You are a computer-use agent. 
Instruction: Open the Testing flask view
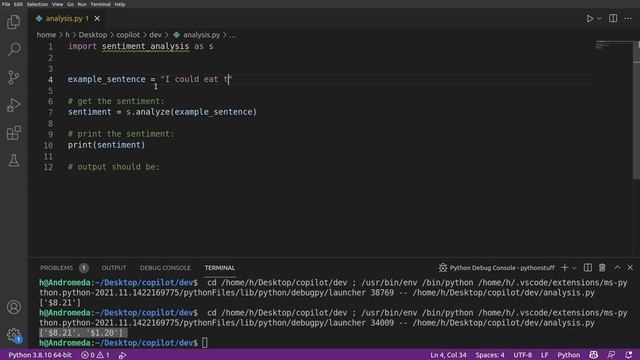13,160
